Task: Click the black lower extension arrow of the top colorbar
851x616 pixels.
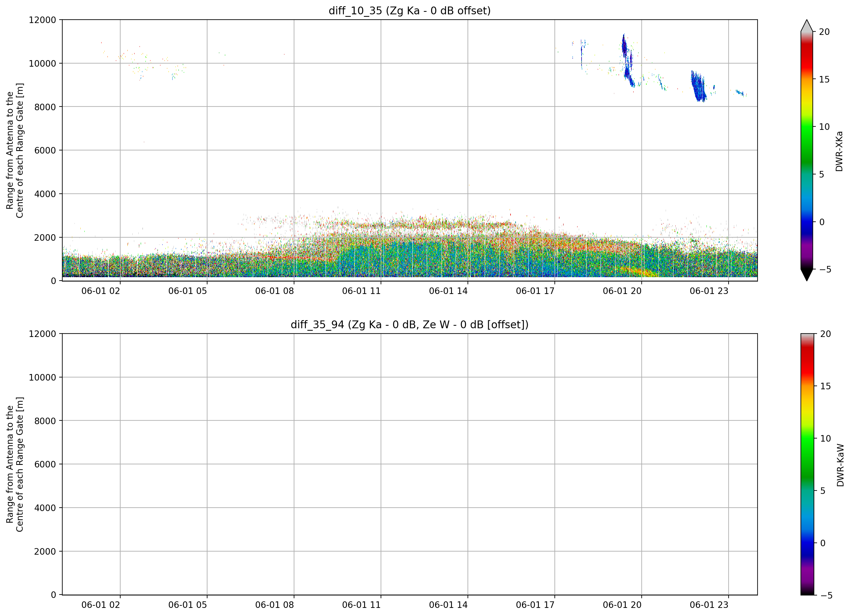Action: [x=807, y=275]
